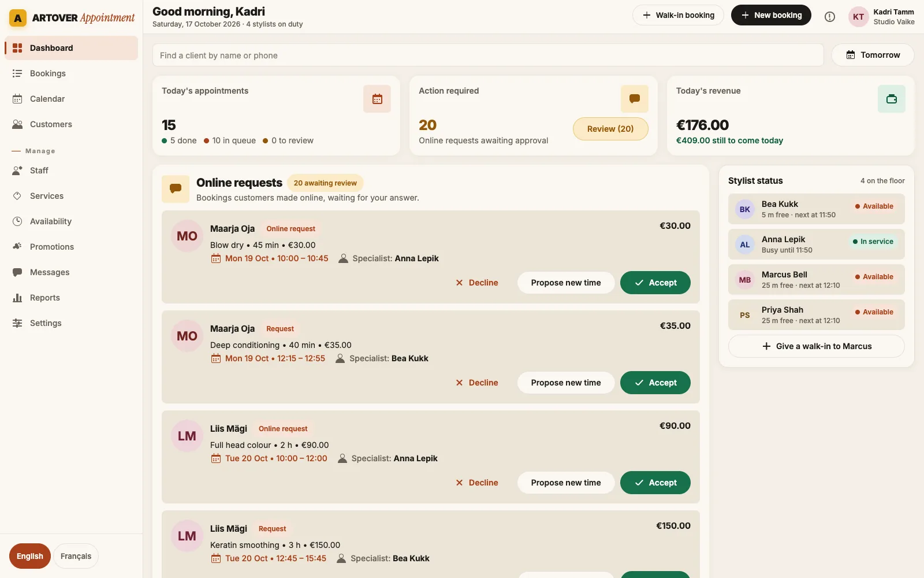Click the Staff icon in sidebar
Screen dimensions: 924x578
click(x=17, y=171)
